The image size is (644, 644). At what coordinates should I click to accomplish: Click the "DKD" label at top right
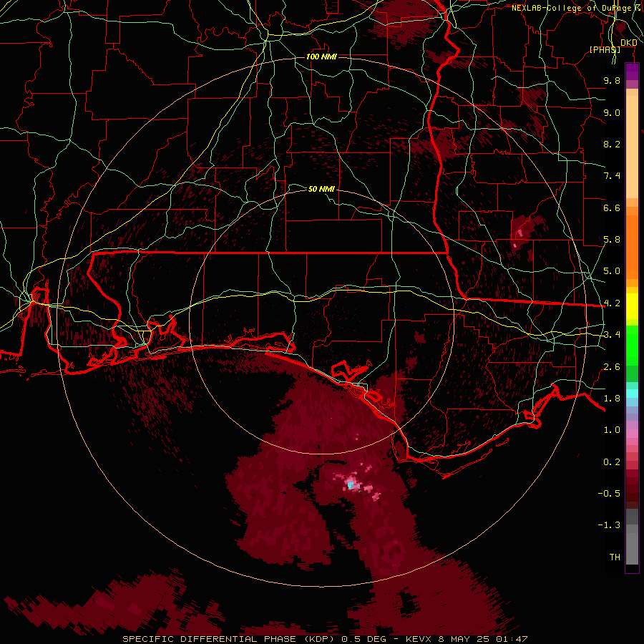tap(629, 42)
